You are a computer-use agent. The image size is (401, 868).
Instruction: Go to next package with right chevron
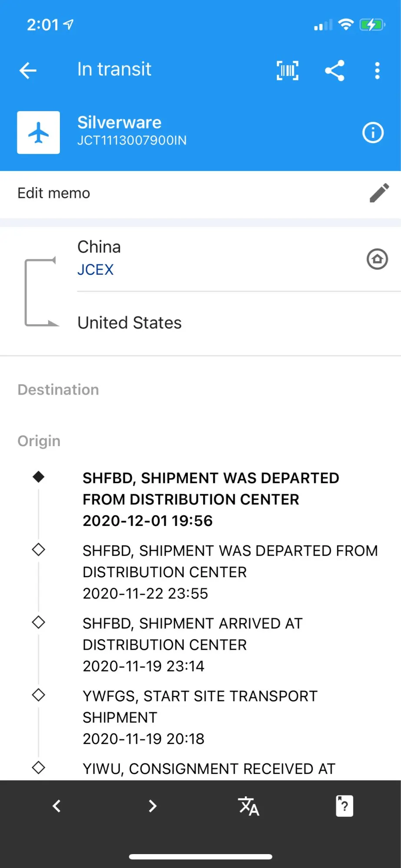click(x=152, y=806)
